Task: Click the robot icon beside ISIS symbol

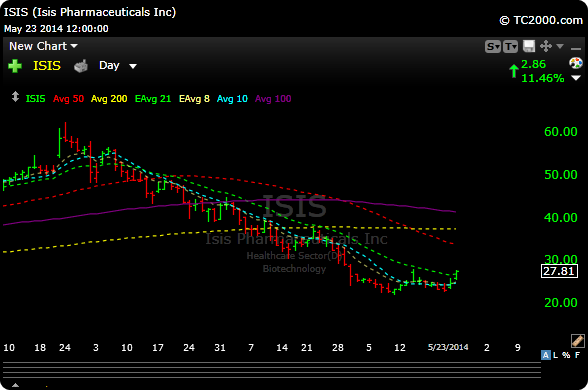Action: (x=81, y=66)
